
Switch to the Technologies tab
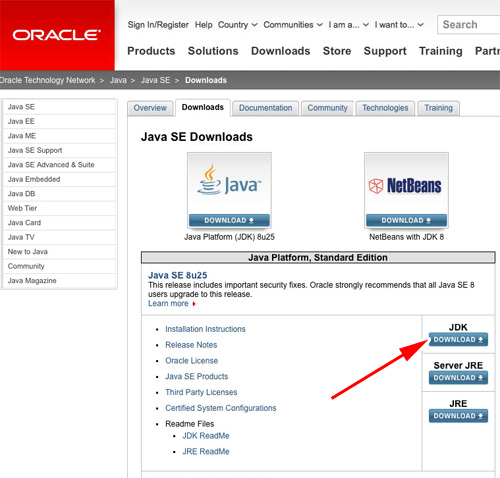(385, 108)
